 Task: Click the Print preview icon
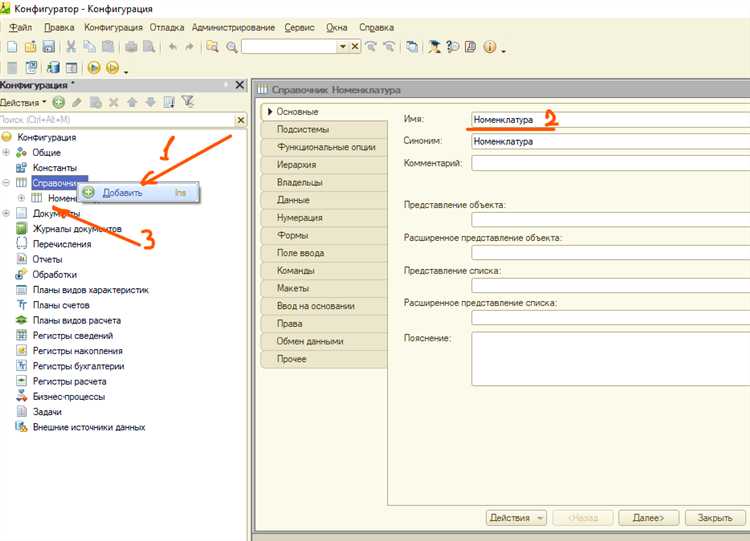149,46
